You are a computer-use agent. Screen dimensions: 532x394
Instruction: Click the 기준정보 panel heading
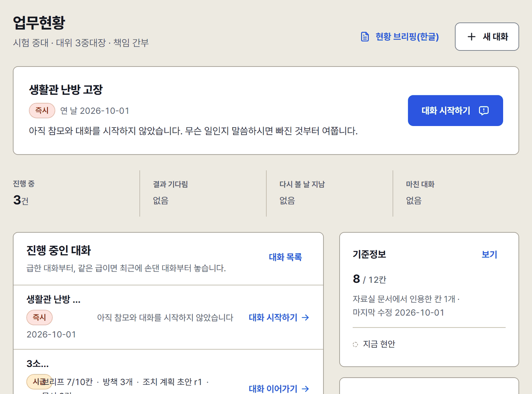369,254
